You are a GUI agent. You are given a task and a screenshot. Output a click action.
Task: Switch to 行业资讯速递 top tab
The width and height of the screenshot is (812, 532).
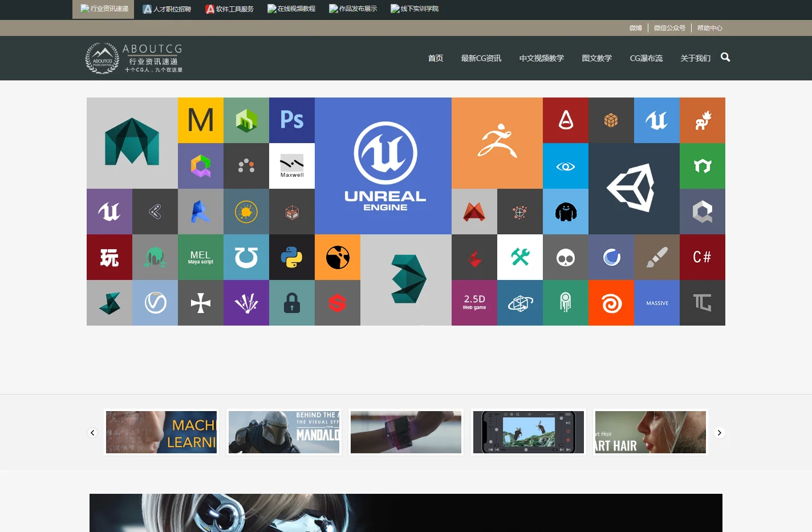click(x=103, y=9)
